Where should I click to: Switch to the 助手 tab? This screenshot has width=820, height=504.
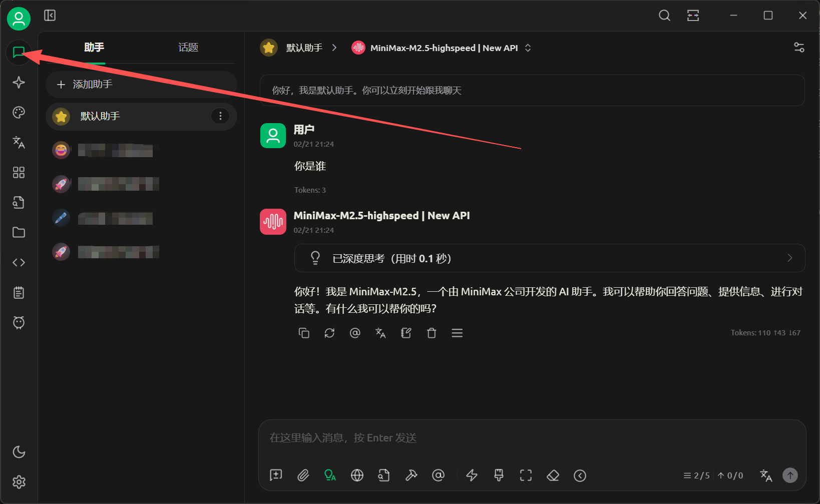(x=94, y=48)
